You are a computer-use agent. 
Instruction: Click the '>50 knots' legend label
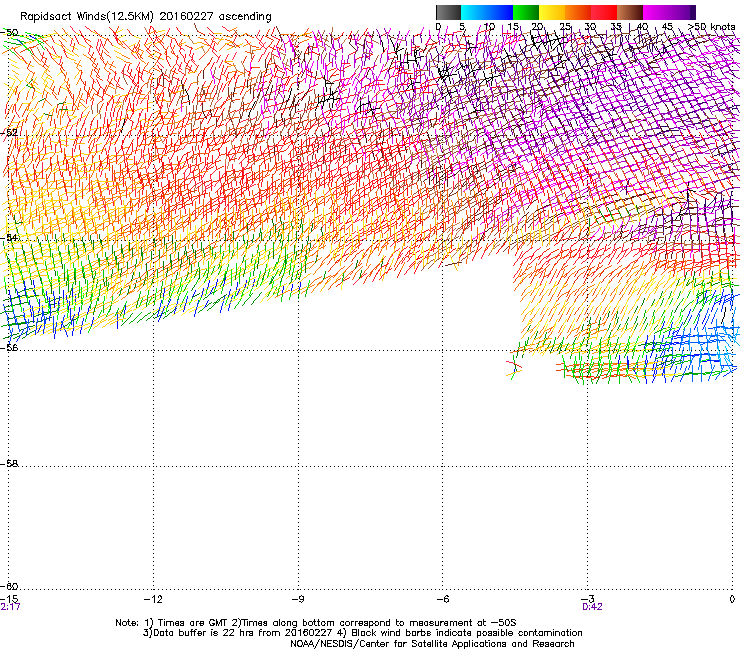click(712, 27)
